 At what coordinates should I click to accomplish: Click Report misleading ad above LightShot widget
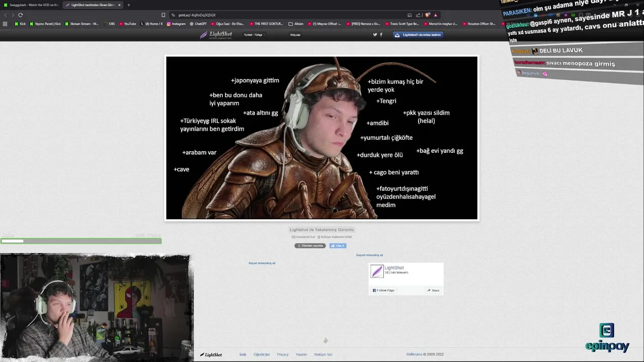[x=369, y=255]
